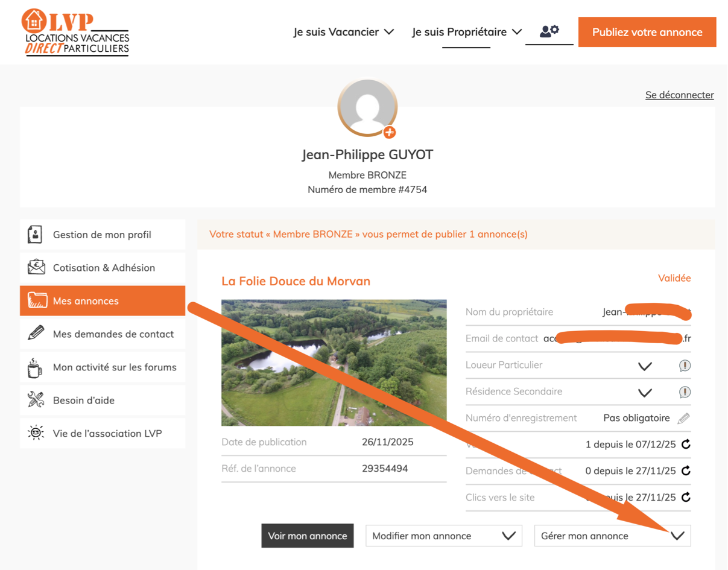Open the user account settings icon
This screenshot has height=570, width=728.
pyautogui.click(x=549, y=31)
